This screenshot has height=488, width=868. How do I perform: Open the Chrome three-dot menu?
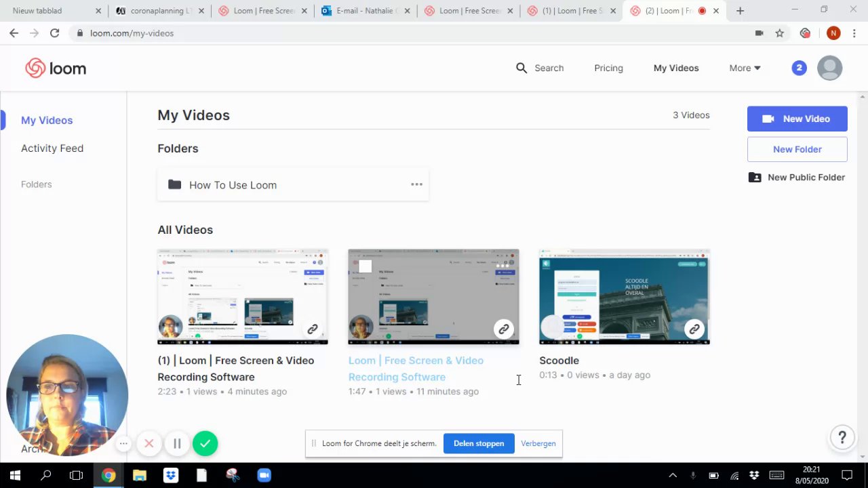pos(854,33)
